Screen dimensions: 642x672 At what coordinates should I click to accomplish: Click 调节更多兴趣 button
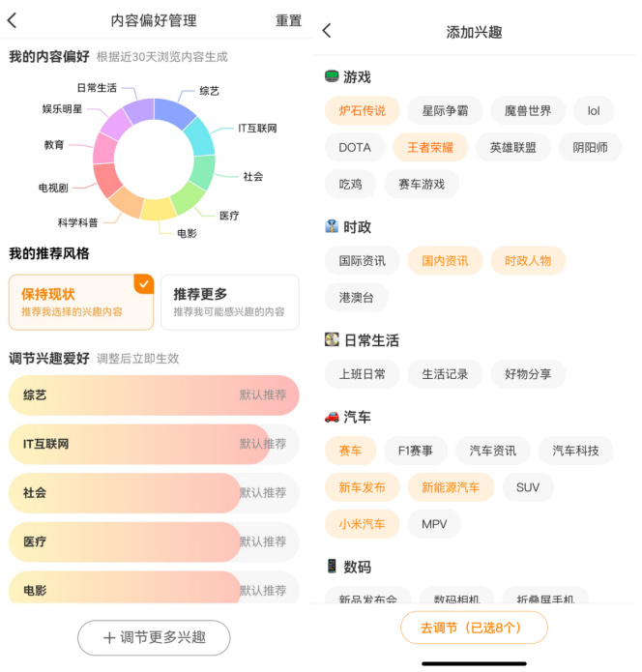coord(154,638)
